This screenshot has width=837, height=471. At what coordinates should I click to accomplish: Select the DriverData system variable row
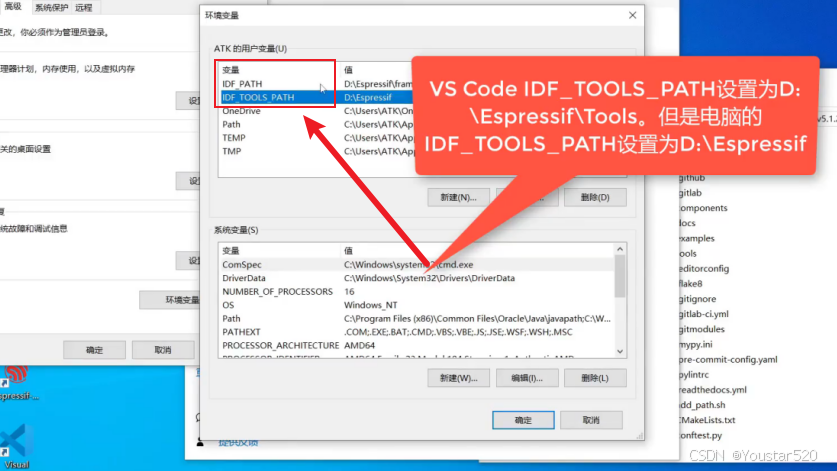click(416, 278)
